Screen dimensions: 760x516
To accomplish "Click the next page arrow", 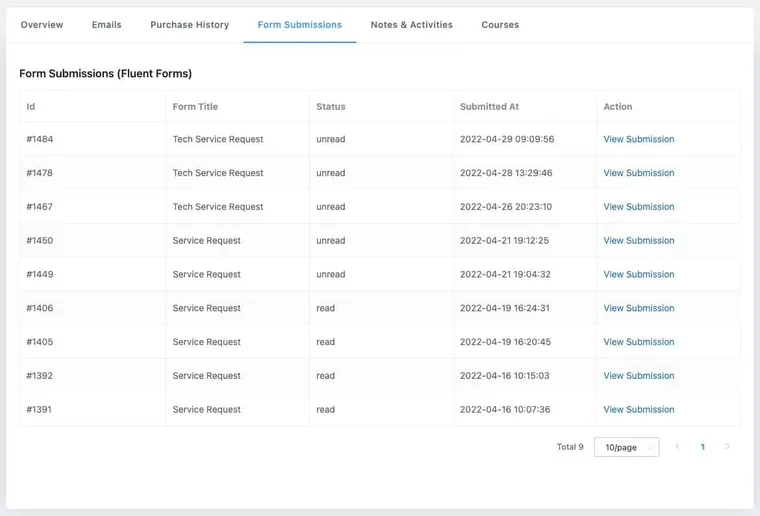I will click(x=727, y=447).
